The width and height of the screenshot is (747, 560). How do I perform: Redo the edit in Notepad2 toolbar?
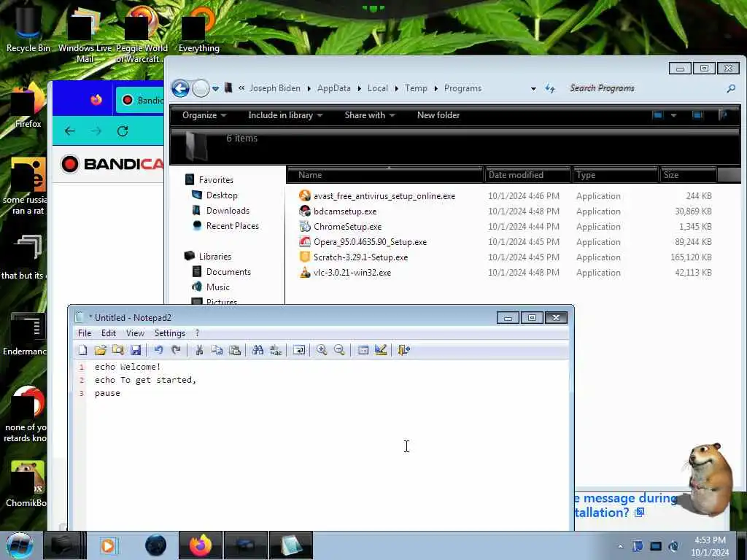pos(176,350)
